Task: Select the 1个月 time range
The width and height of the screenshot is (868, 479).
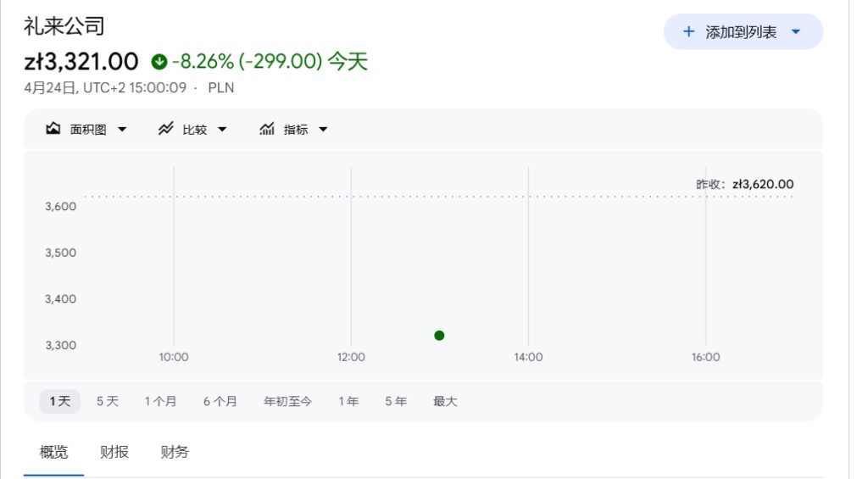Action: [160, 401]
